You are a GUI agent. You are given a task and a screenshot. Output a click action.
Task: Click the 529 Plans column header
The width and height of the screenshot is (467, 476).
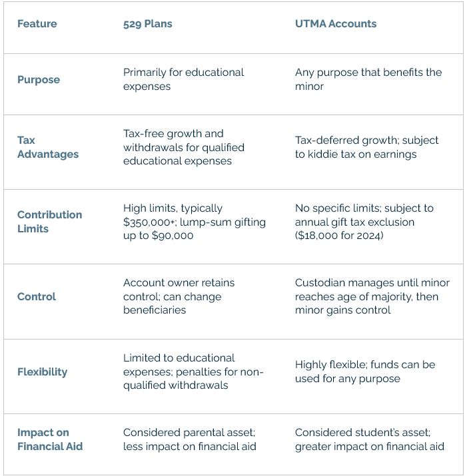point(148,24)
